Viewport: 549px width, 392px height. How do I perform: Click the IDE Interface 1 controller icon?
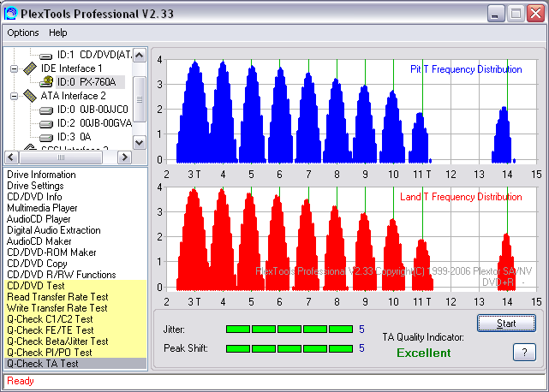(x=30, y=68)
